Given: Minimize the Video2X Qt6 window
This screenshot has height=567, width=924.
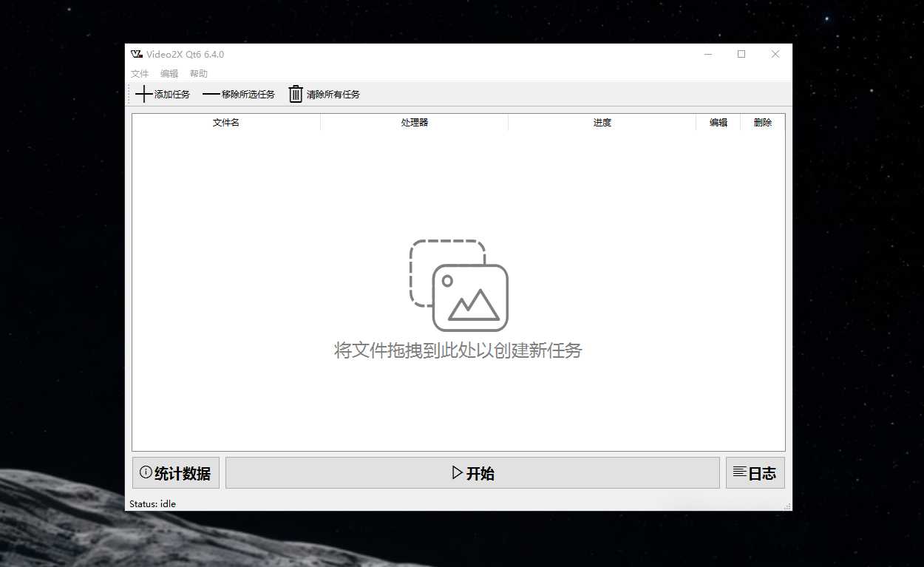Looking at the screenshot, I should 708,54.
